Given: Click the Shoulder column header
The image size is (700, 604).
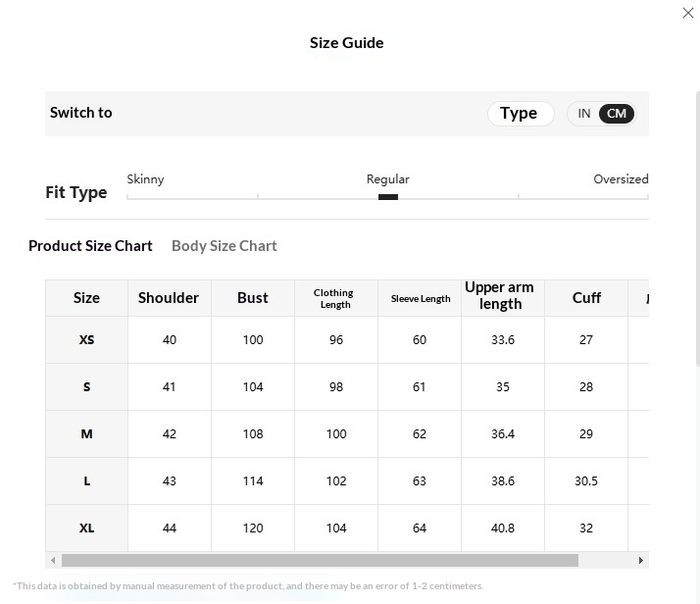Looking at the screenshot, I should 169,298.
